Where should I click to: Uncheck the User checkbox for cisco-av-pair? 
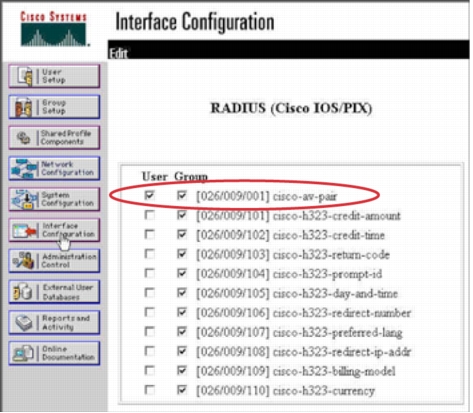point(150,195)
